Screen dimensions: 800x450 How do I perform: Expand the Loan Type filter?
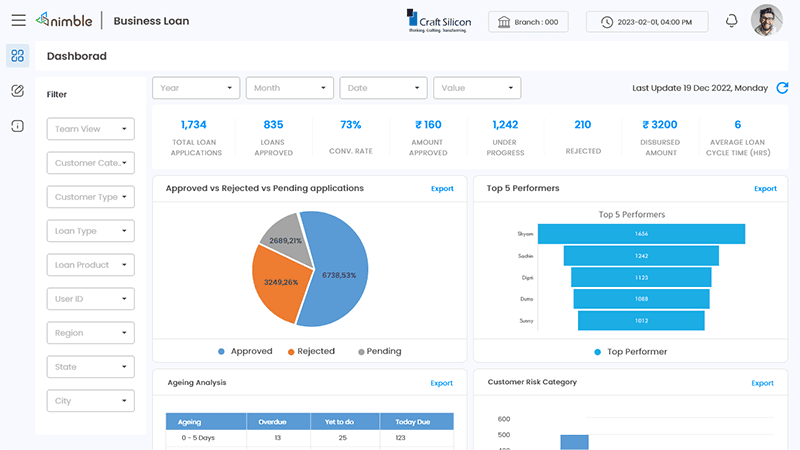(91, 231)
